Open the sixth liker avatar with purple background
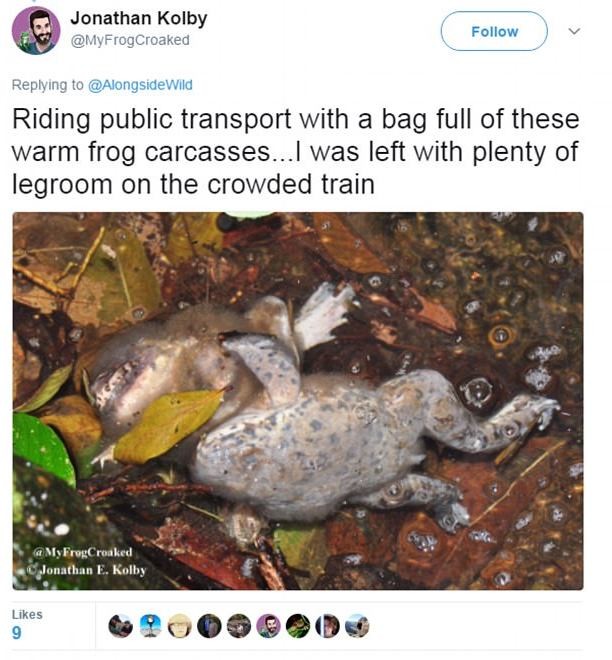Viewport: 612px width, 660px height. point(268,626)
